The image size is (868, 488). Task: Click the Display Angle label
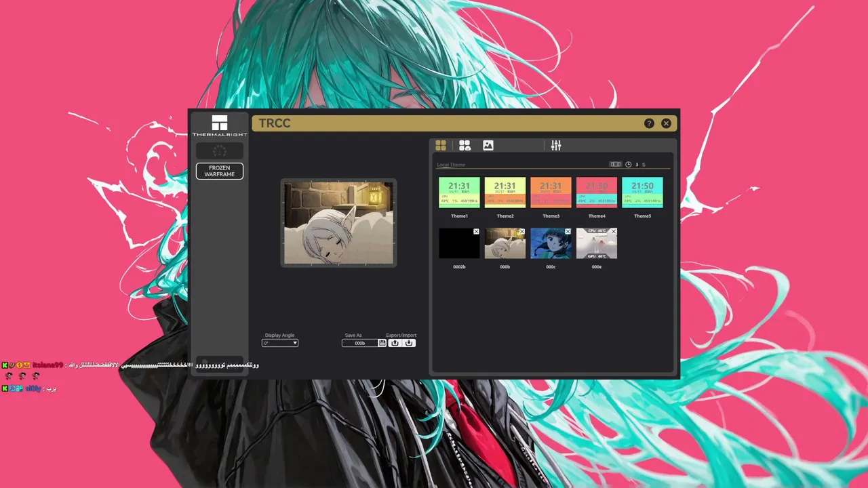[x=279, y=335]
